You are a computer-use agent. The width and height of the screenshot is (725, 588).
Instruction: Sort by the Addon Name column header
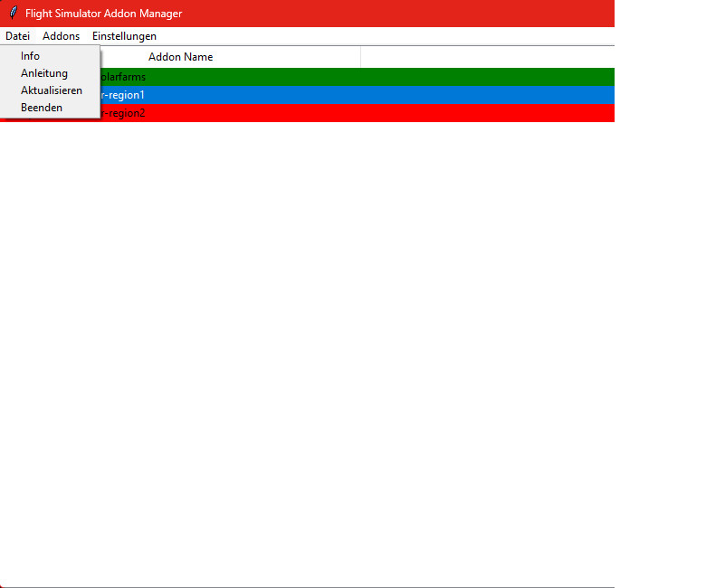click(x=181, y=57)
